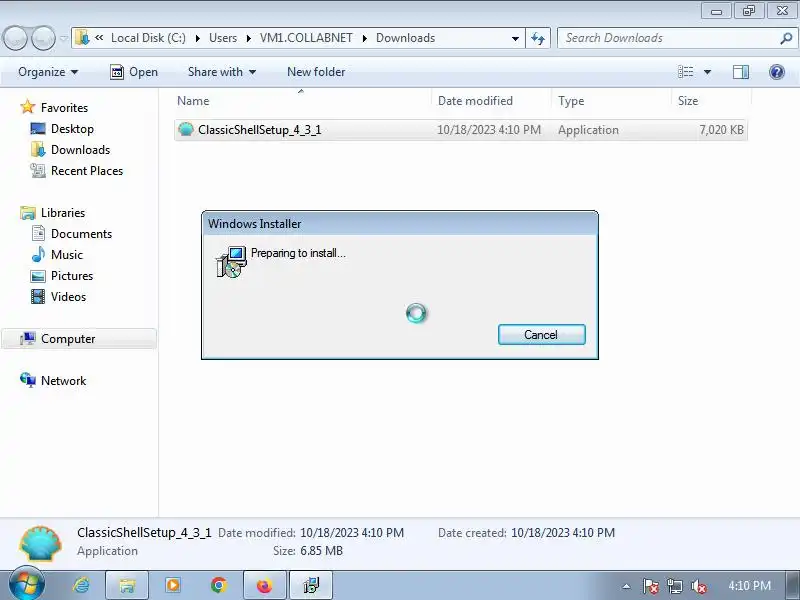Click the Windows Start orb
Image resolution: width=800 pixels, height=600 pixels.
[27, 585]
